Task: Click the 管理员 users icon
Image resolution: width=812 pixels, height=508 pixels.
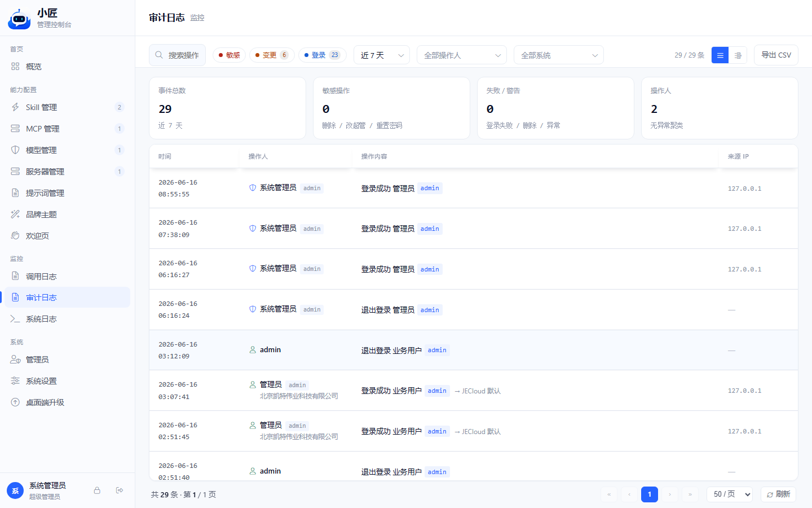Action: (x=15, y=360)
